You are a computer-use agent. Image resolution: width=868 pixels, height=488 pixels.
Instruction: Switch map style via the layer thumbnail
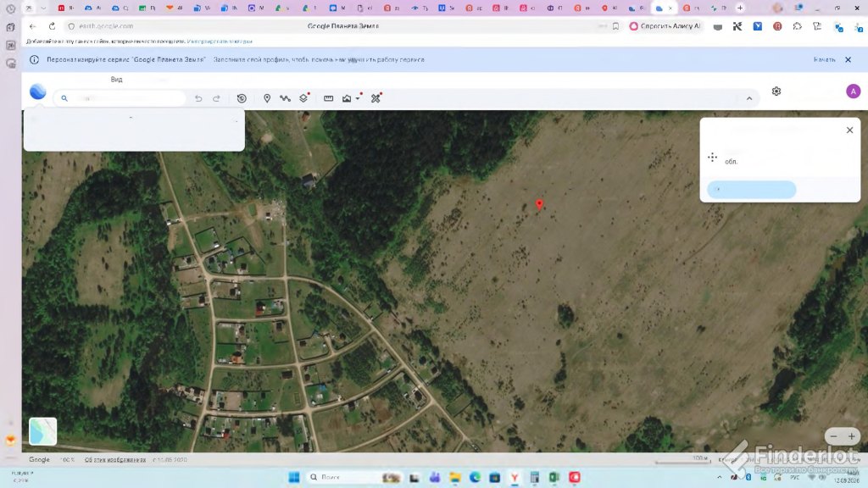point(42,431)
